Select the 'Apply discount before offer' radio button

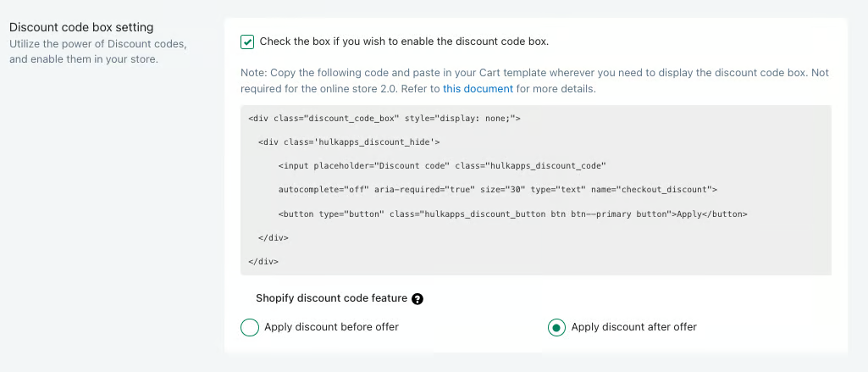250,328
